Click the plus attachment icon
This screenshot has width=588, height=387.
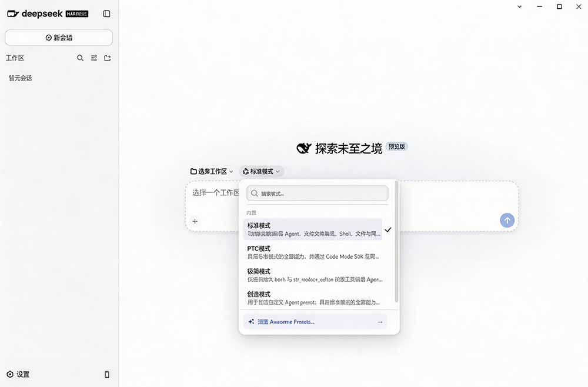coord(195,221)
